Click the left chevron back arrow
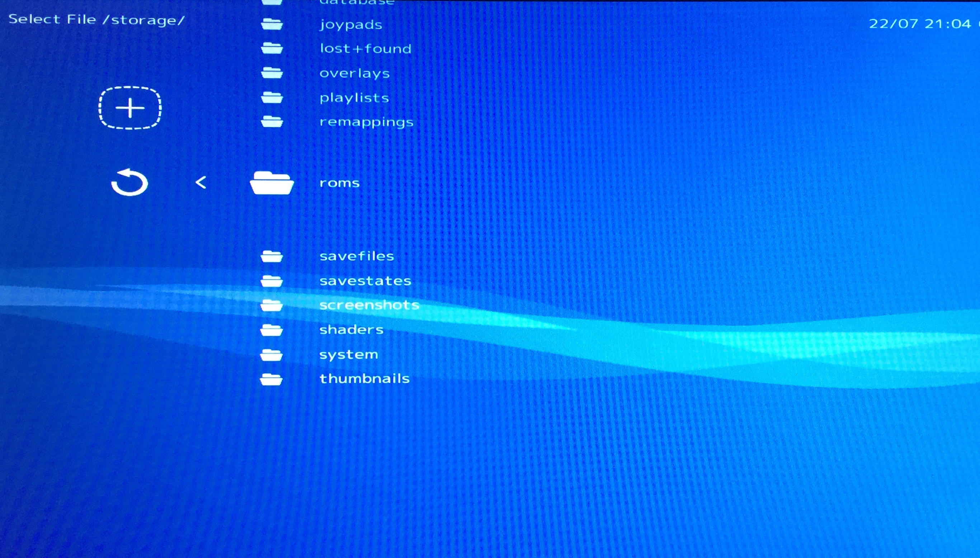The width and height of the screenshot is (980, 558). click(201, 183)
